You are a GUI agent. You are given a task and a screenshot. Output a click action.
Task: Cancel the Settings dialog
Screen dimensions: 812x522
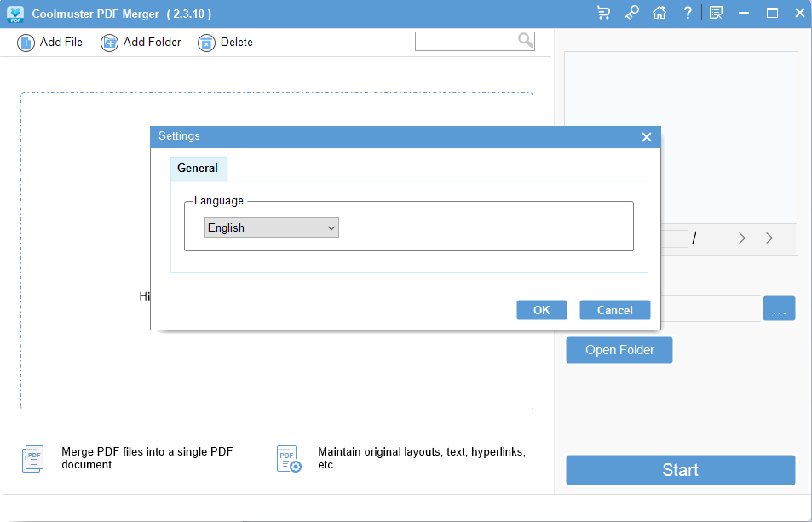[x=614, y=310]
